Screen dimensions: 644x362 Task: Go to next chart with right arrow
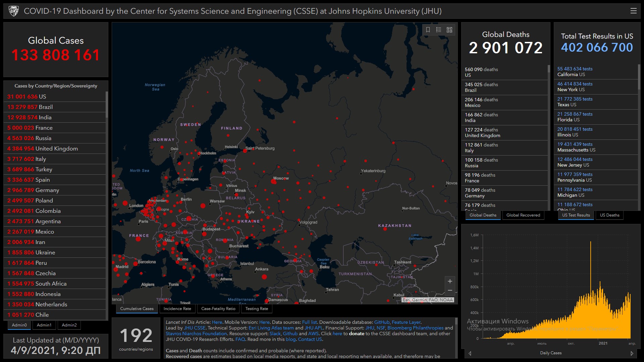[x=632, y=353]
